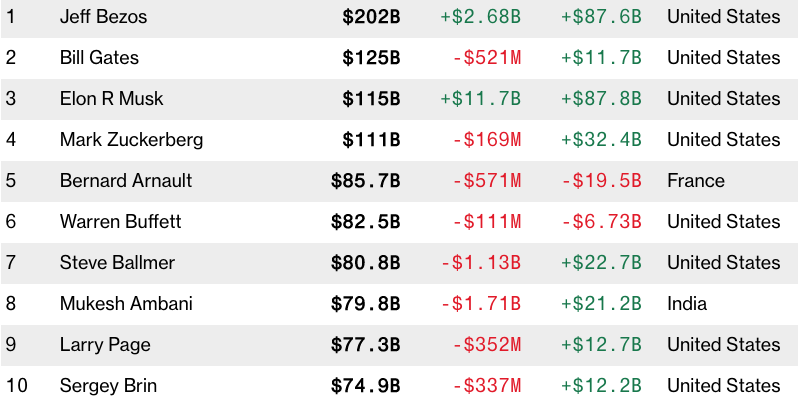Click Bernard Arnault's name

126,181
